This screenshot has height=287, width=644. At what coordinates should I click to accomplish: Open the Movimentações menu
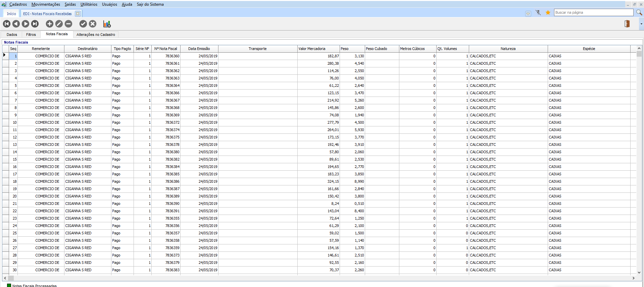pos(46,4)
